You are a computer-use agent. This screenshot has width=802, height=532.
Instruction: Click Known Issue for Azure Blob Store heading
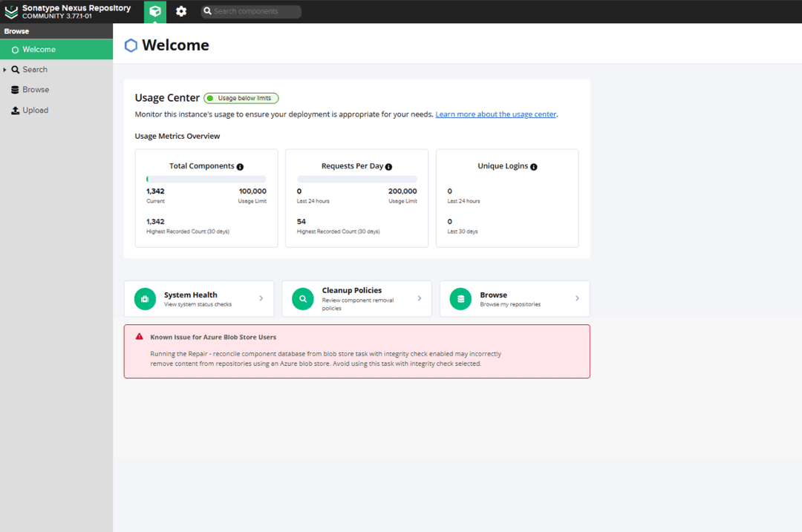213,338
